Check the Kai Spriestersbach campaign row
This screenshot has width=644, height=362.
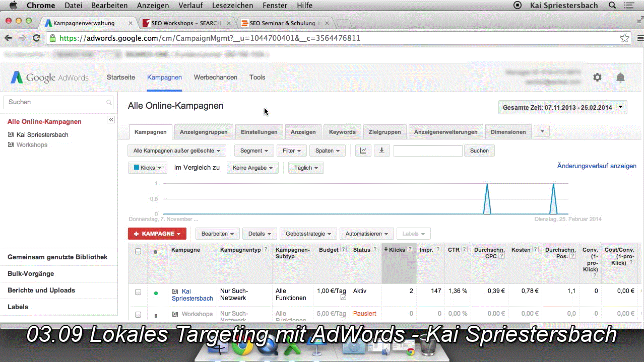tap(138, 292)
